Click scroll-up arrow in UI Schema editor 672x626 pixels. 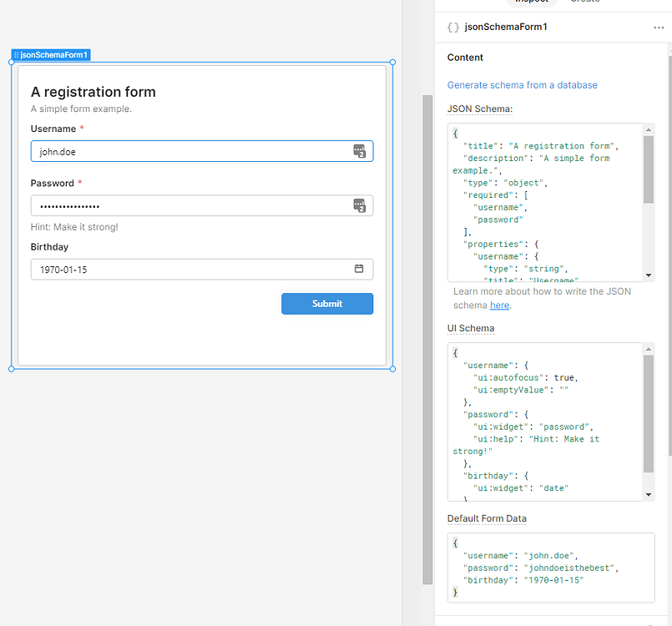tap(649, 349)
